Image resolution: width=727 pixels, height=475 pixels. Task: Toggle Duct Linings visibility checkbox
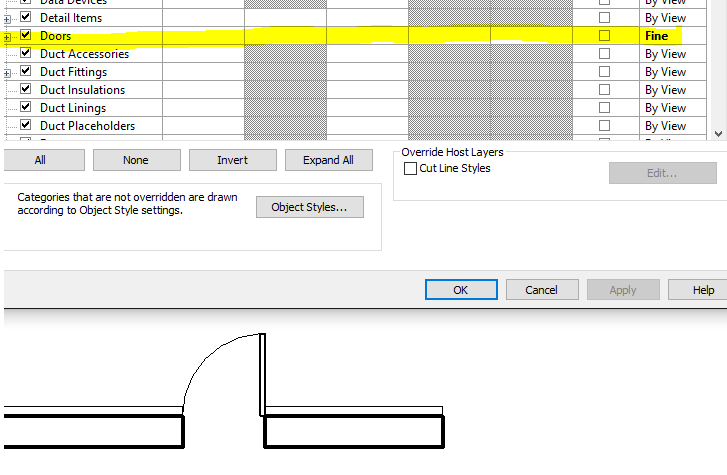click(26, 108)
